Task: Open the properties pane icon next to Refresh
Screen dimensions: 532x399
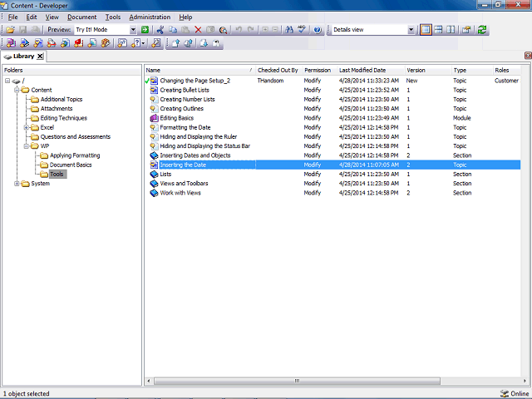Action: (466, 30)
